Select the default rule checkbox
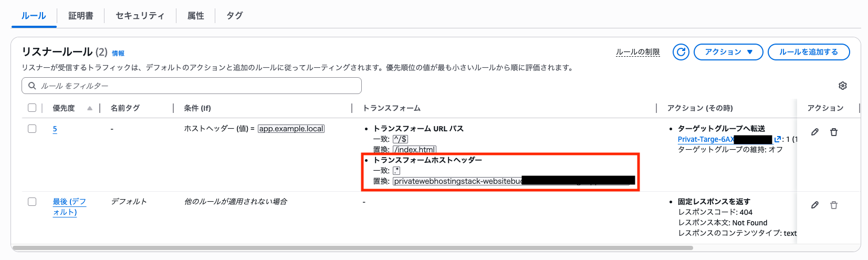Screen dimensions: 868x260 [x=32, y=202]
